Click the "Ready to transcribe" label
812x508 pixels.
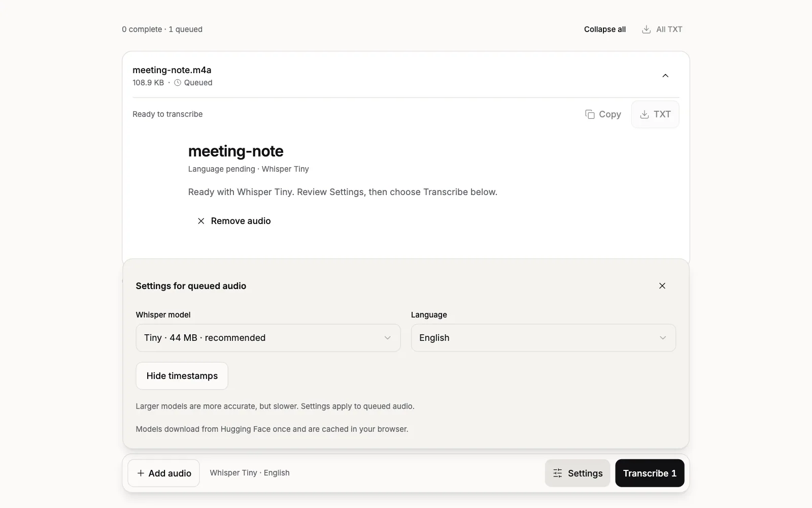pos(167,114)
